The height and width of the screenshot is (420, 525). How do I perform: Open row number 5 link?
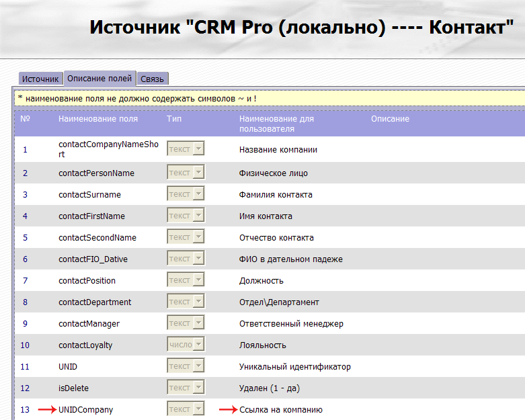click(25, 238)
